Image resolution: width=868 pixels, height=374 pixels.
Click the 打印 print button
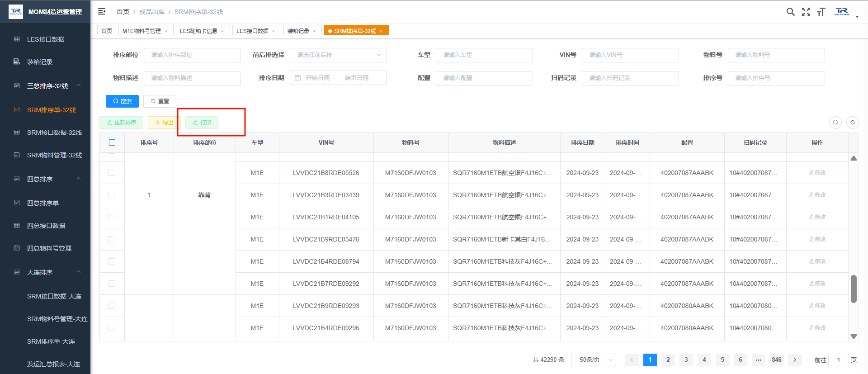202,123
